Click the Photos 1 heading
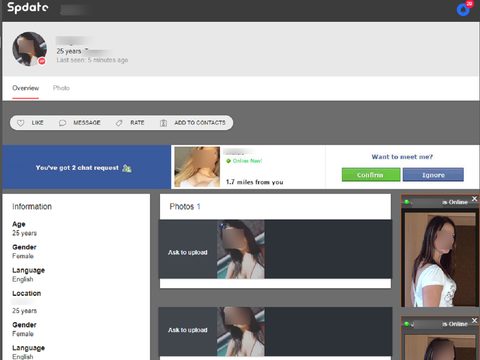480x360 pixels. (185, 207)
